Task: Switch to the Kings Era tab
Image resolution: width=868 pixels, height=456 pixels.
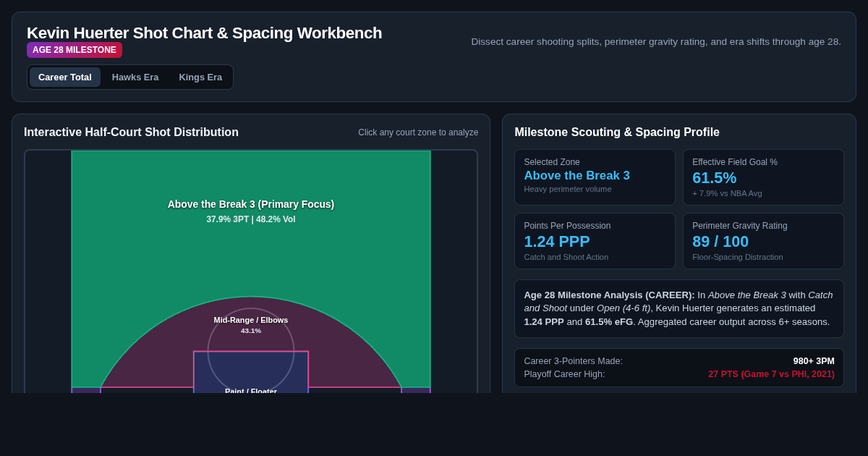Action: click(x=200, y=77)
